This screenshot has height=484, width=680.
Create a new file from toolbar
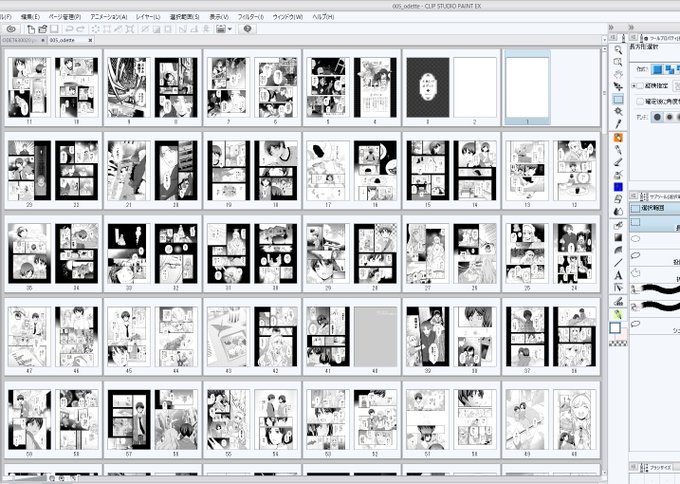[31, 29]
